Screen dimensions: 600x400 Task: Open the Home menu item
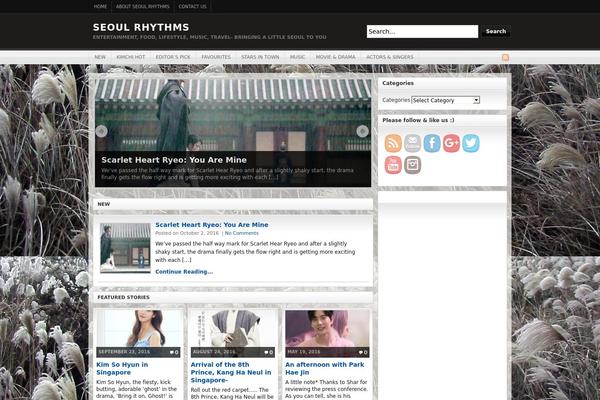pyautogui.click(x=100, y=7)
